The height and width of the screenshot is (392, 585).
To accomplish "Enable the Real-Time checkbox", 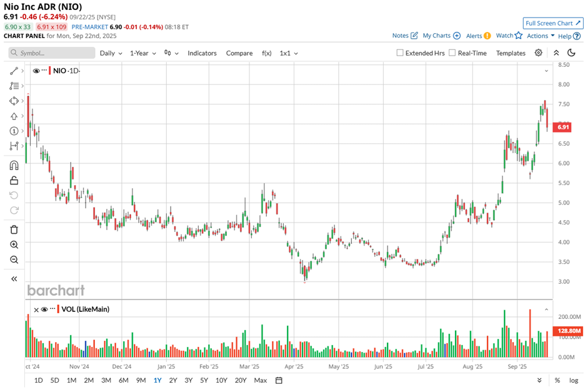I will 452,53.
